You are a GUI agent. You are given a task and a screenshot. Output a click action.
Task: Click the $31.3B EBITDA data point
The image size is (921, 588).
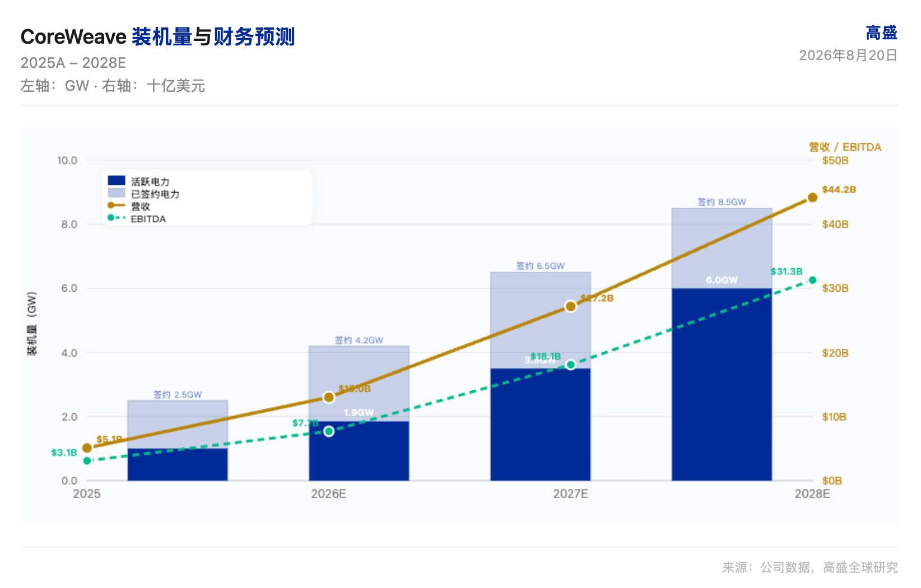click(812, 280)
